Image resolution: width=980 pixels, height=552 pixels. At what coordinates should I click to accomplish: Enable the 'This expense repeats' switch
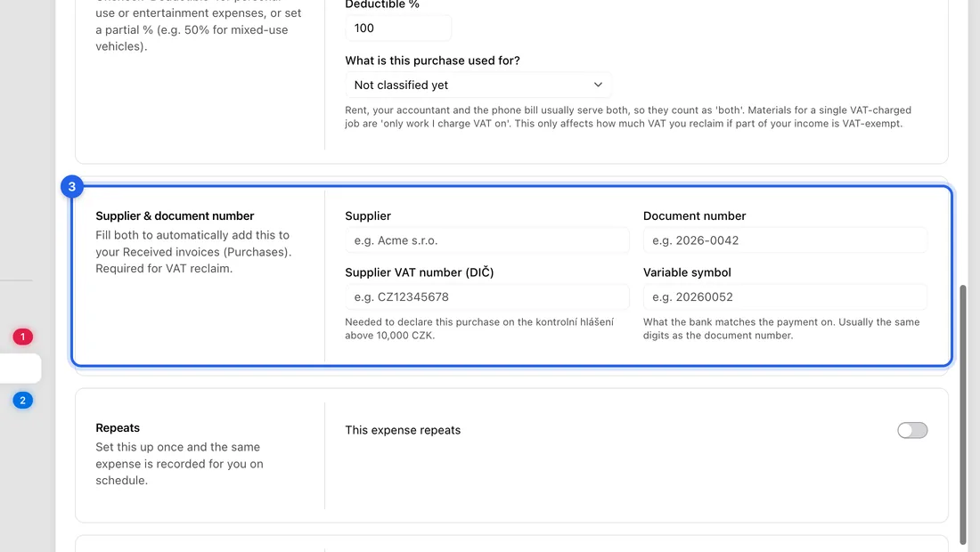[x=912, y=430]
